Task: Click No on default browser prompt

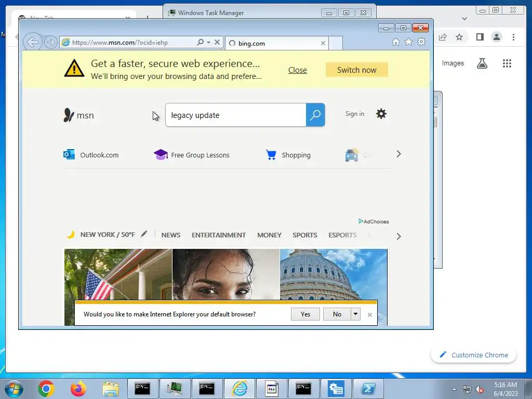Action: click(x=337, y=314)
